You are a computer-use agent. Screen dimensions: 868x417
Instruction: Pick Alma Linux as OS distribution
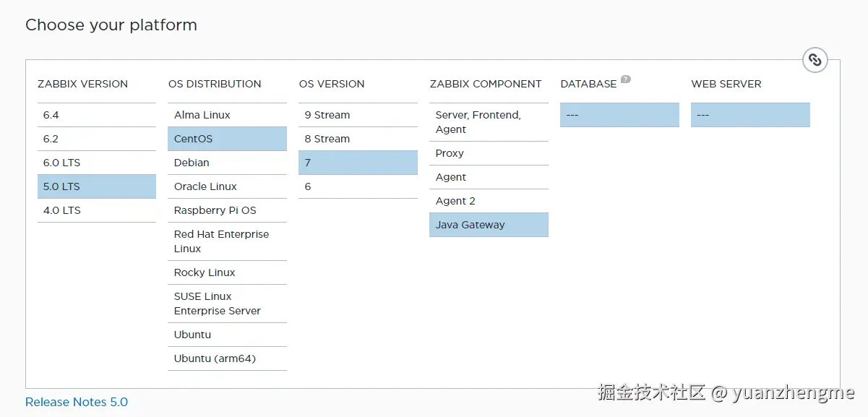click(227, 115)
